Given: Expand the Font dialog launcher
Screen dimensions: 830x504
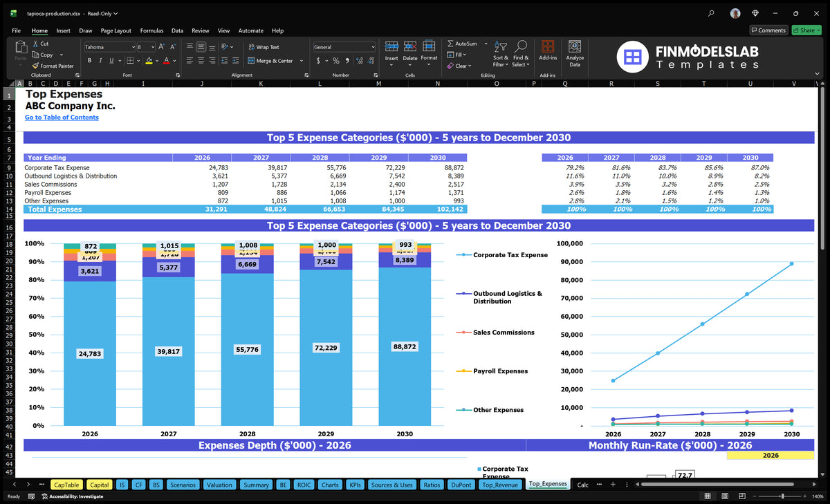Looking at the screenshot, I should click(x=178, y=75).
